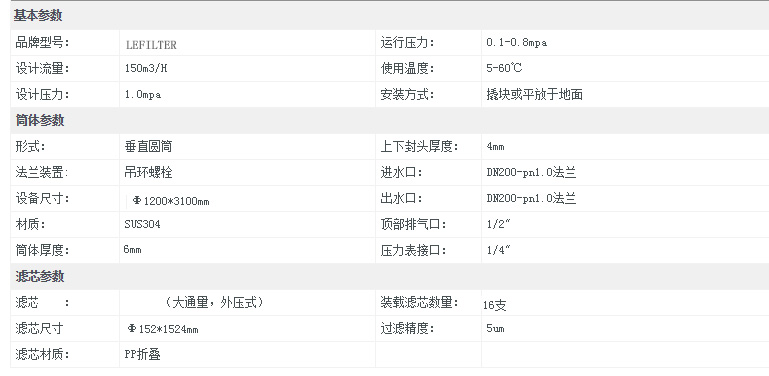
Task: Click the 吊环螺栓 flange device value
Action: tap(149, 172)
